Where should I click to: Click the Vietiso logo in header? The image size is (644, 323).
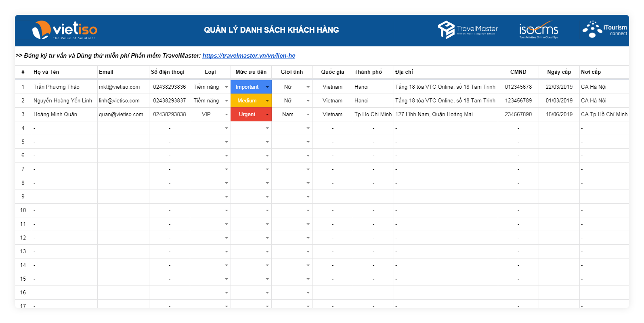(x=65, y=30)
